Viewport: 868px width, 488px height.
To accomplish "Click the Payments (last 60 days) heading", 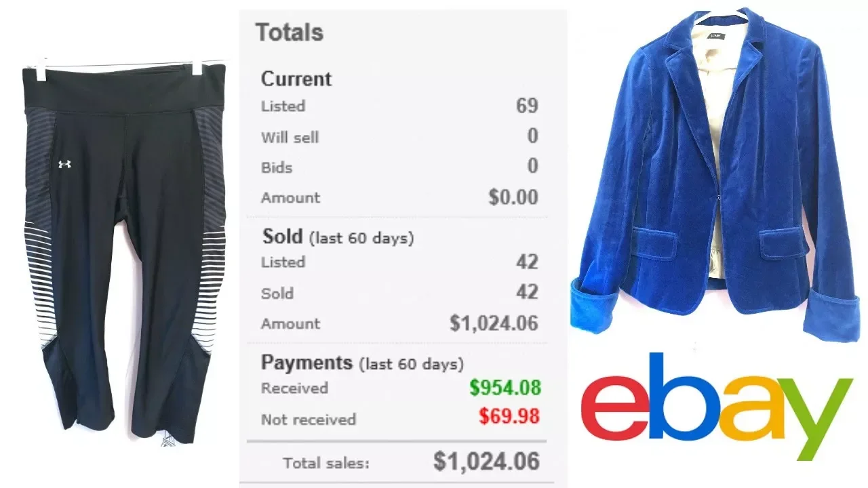I will (363, 363).
